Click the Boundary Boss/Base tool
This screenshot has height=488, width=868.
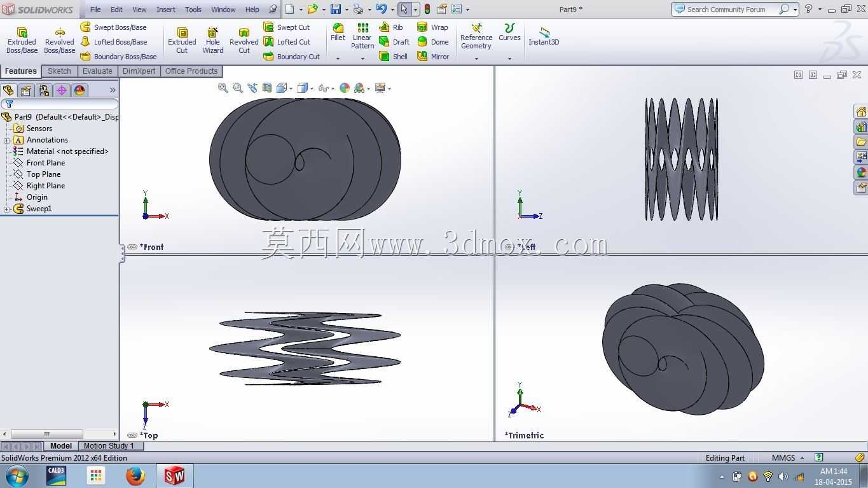[118, 57]
